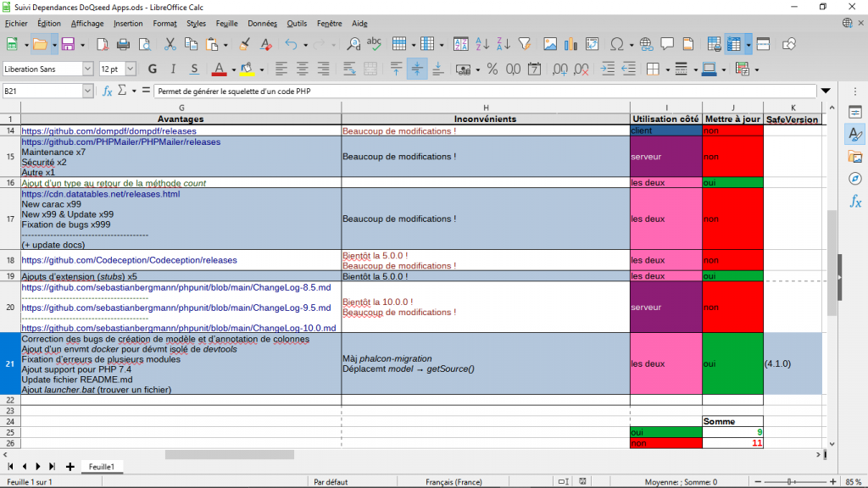Toggle center horizontally button
Image resolution: width=868 pixels, height=488 pixels.
tap(303, 69)
